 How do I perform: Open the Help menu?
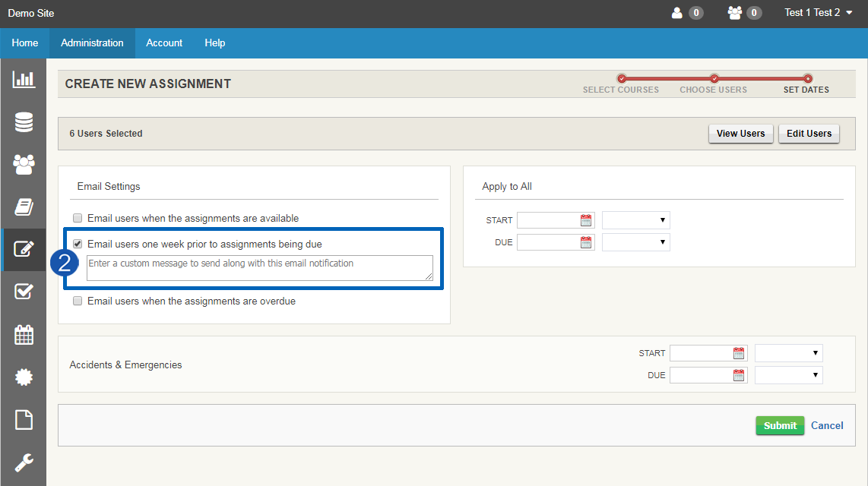214,43
